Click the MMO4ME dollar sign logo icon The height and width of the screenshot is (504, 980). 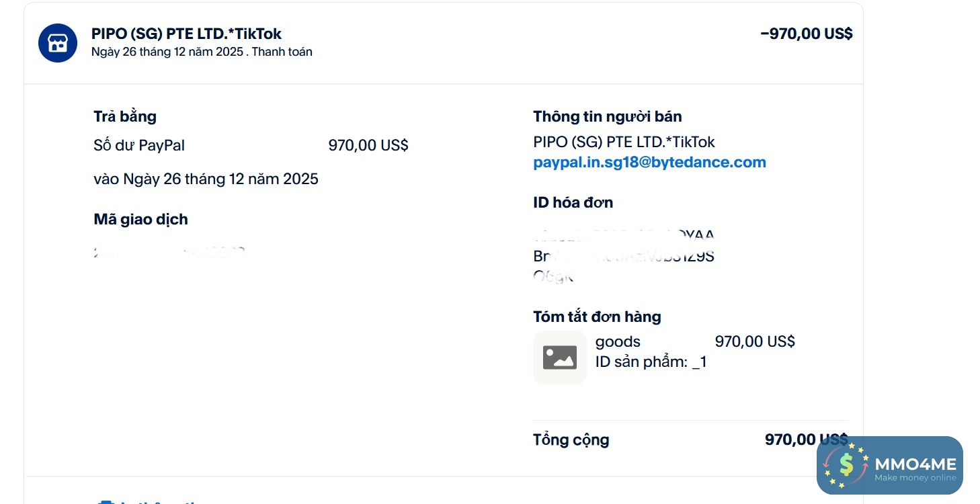pos(845,464)
